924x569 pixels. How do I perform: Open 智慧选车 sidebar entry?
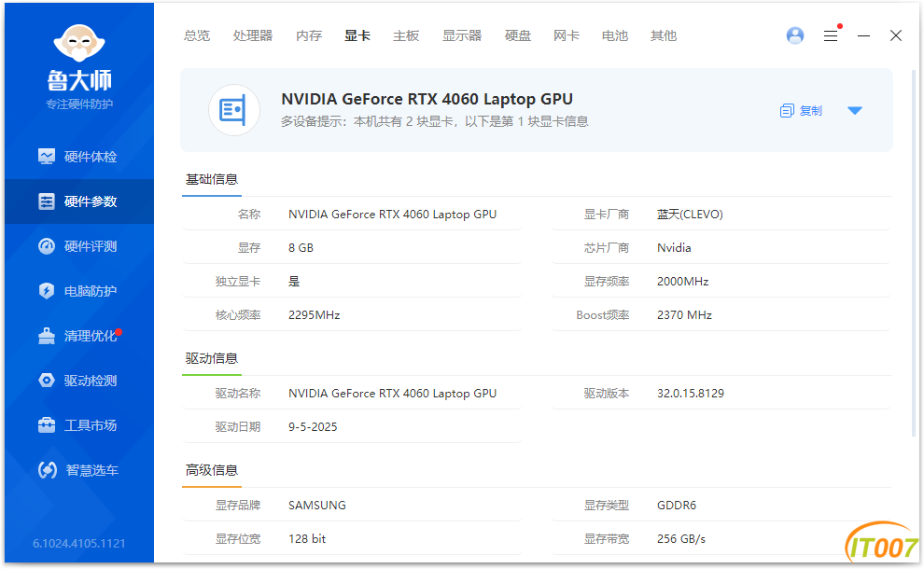point(78,470)
